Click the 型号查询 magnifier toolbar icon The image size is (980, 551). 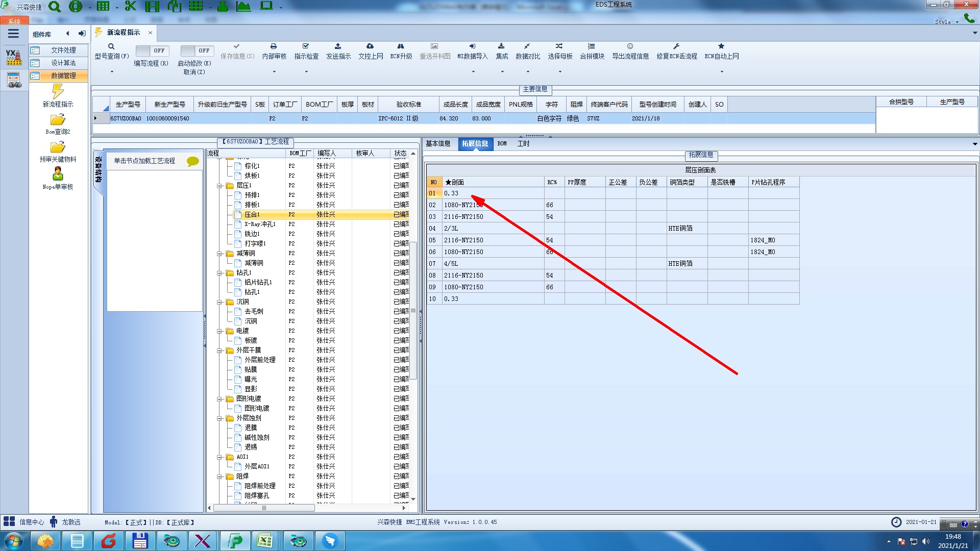click(x=111, y=46)
